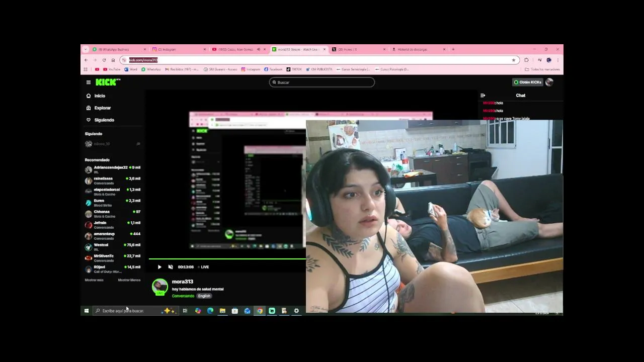
Task: Open the Todos los marcadores folder
Action: [542, 69]
